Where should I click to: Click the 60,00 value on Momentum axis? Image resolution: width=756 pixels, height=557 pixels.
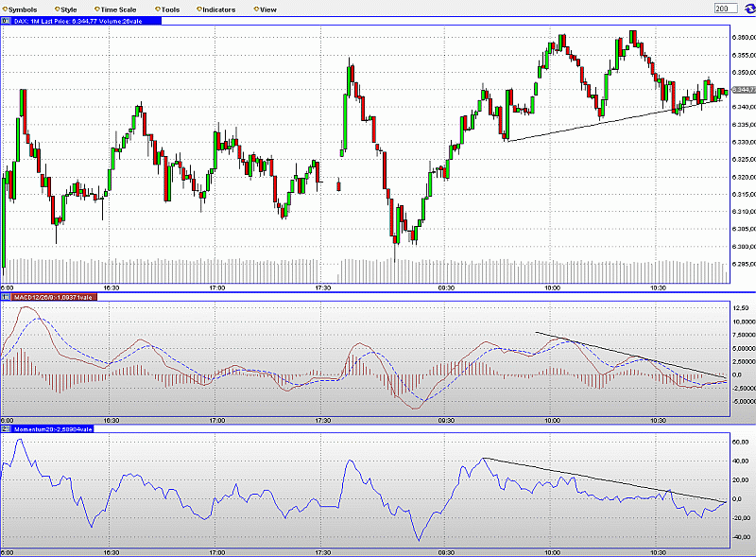(x=741, y=442)
